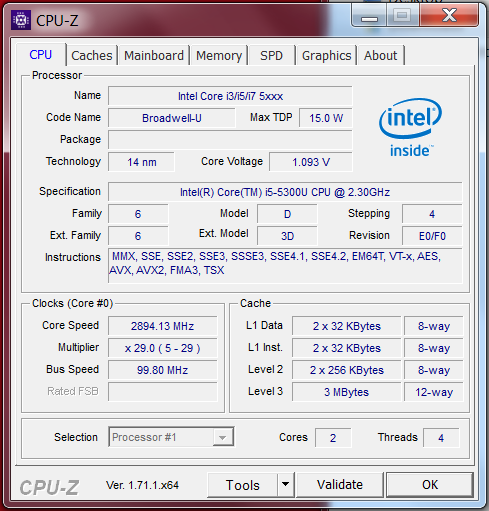Click the L1 Data size 2 x 32 KBytes

[347, 326]
